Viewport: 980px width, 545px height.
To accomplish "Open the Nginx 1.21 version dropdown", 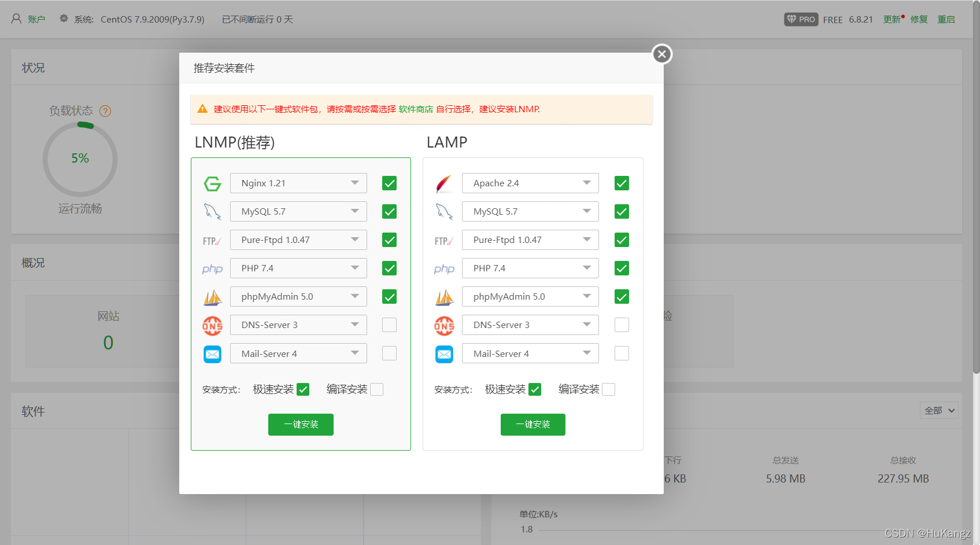I will [x=298, y=183].
